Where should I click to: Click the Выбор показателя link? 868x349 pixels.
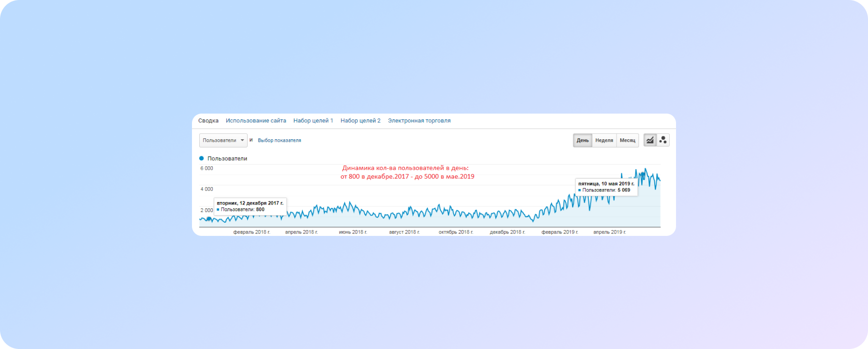(x=280, y=140)
